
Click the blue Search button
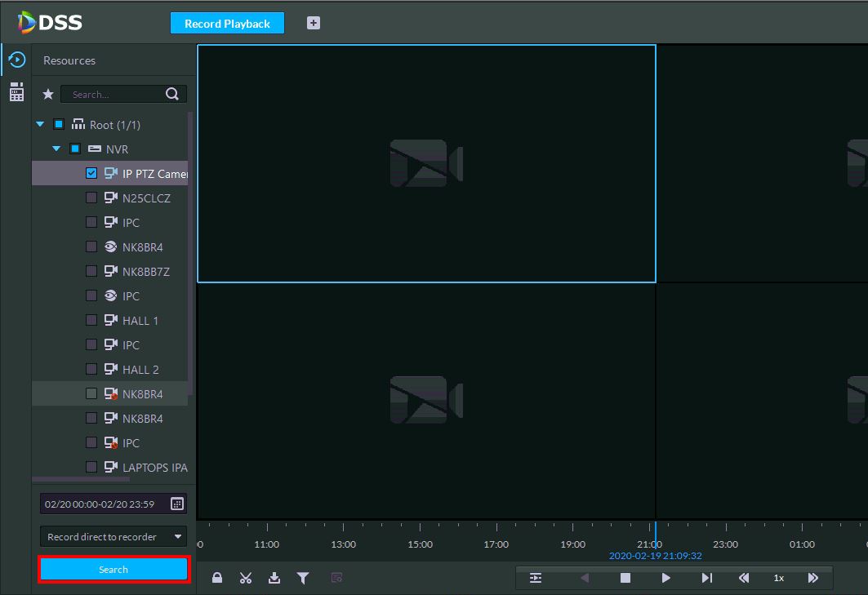(x=114, y=570)
